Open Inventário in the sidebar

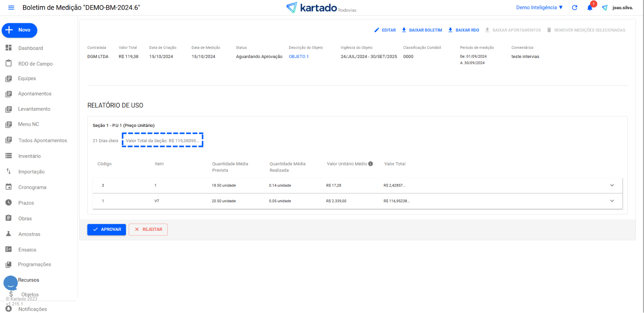coord(29,156)
